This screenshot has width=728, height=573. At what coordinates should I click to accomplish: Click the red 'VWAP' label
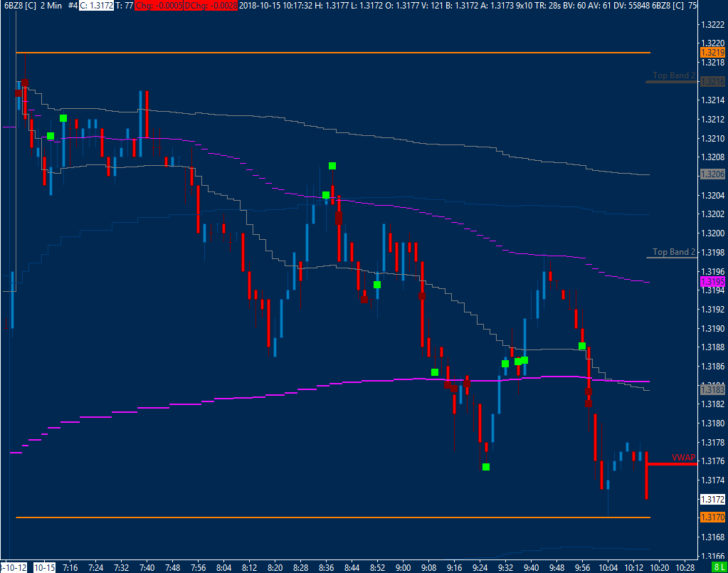pos(683,458)
